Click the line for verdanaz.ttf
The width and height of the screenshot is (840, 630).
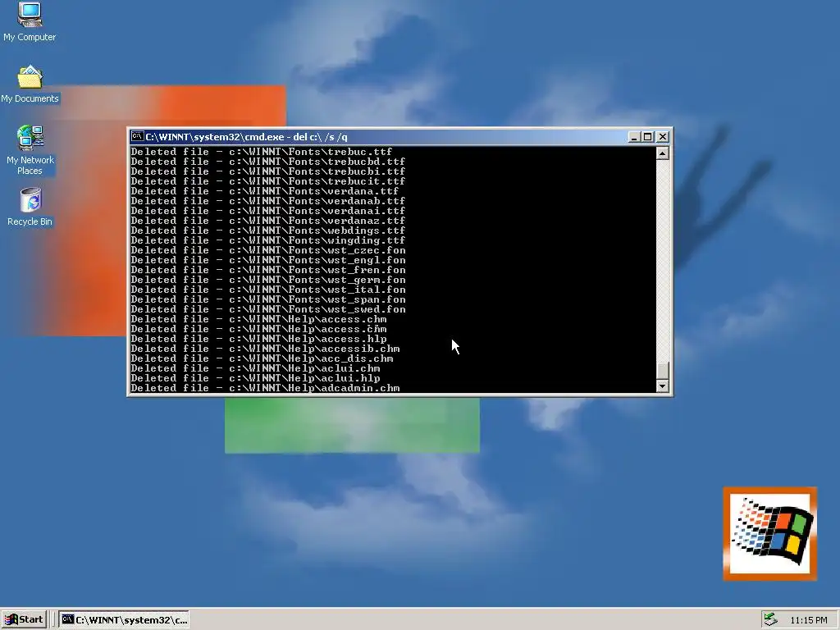(x=268, y=220)
